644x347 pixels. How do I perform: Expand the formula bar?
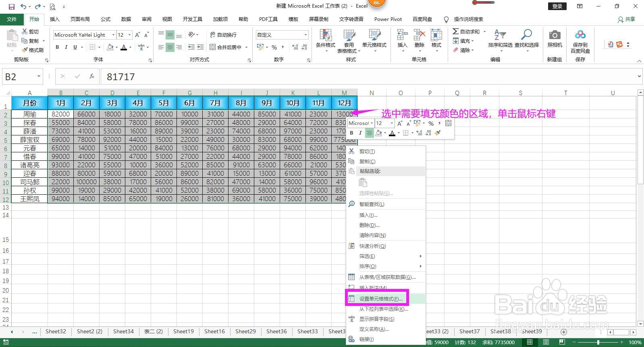pos(639,76)
